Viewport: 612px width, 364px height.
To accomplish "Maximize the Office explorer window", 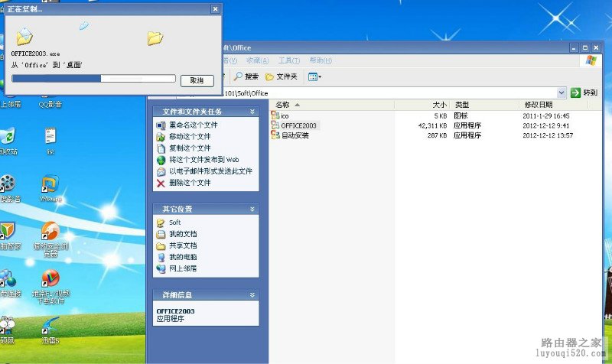I will [x=584, y=47].
